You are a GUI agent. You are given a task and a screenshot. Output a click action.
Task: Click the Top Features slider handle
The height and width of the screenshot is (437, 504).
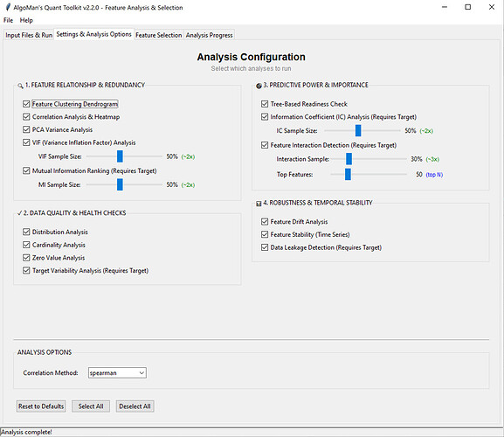pos(348,174)
